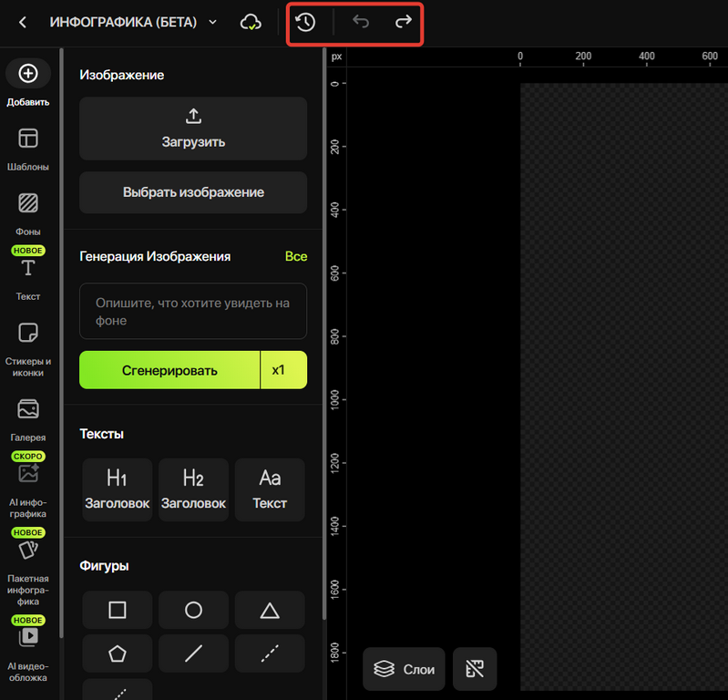Open the Слои layers panel button

[x=404, y=669]
